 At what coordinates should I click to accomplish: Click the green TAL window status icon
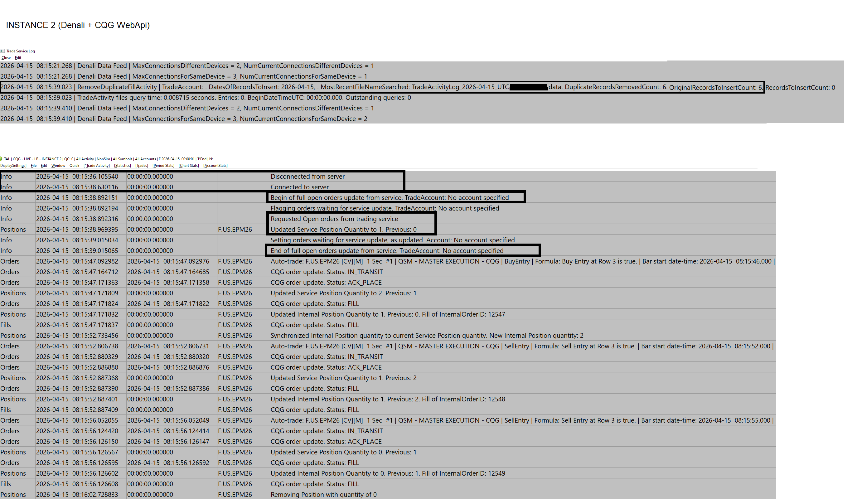(x=1, y=159)
